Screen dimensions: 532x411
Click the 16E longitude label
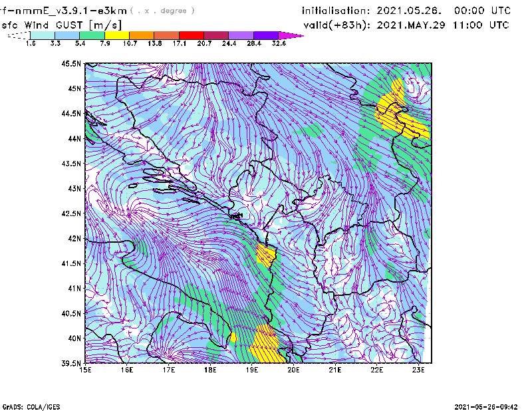[x=127, y=370]
